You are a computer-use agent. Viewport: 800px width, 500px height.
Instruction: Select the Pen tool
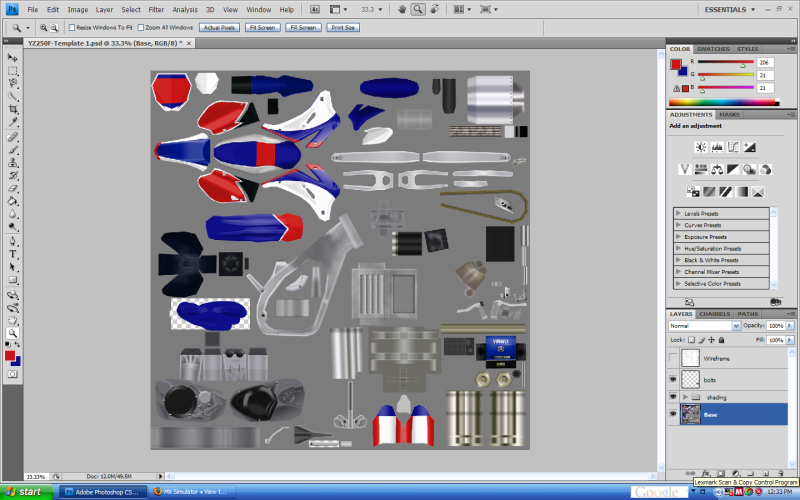(12, 242)
